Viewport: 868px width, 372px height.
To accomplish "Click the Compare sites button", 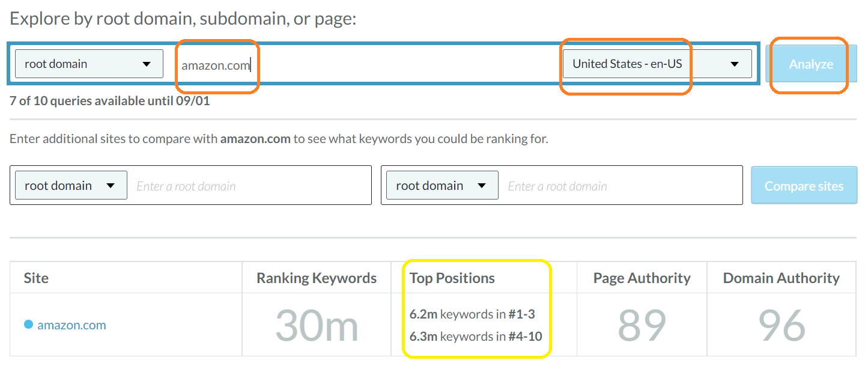I will pos(804,186).
